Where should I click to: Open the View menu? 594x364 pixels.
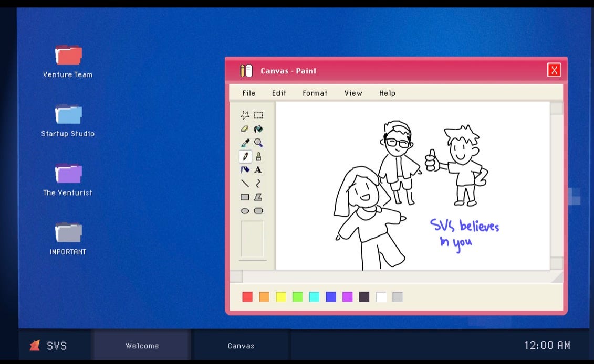coord(353,93)
